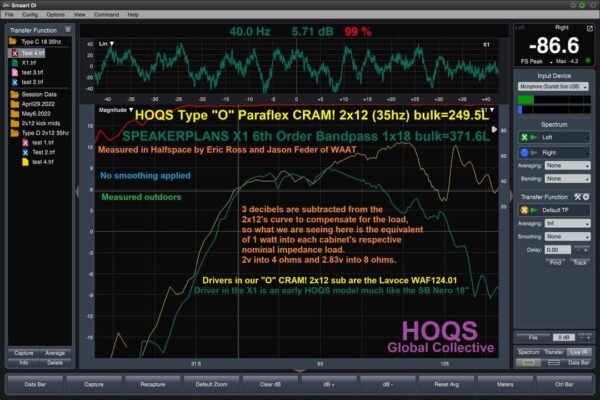Open the Transfer Function Smoothing dropdown
600x400 pixels.
[567, 237]
